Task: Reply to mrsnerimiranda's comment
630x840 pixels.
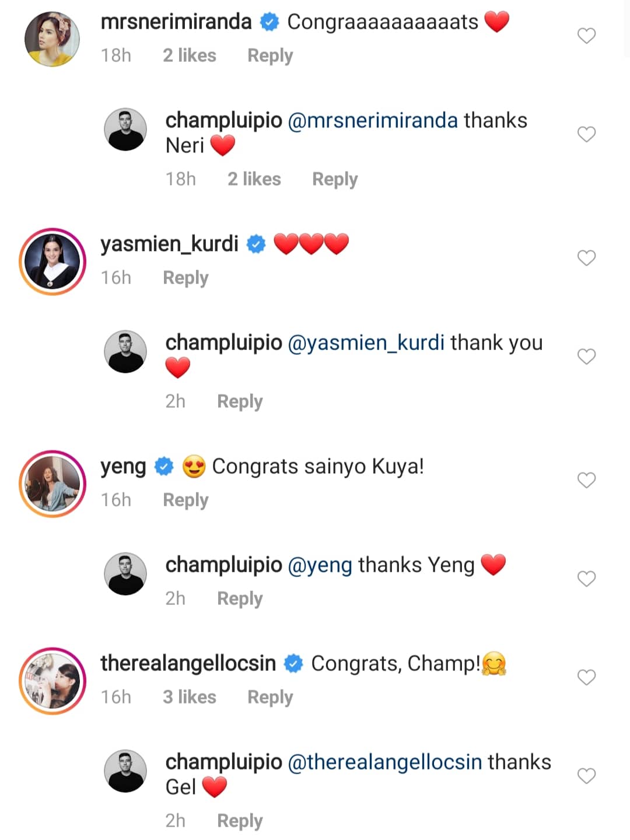Action: coord(270,56)
